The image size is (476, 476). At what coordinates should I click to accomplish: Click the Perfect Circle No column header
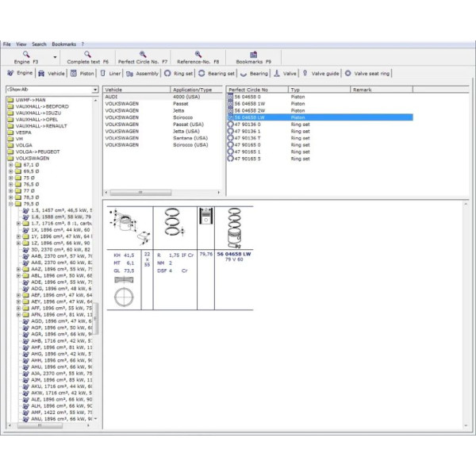(255, 90)
